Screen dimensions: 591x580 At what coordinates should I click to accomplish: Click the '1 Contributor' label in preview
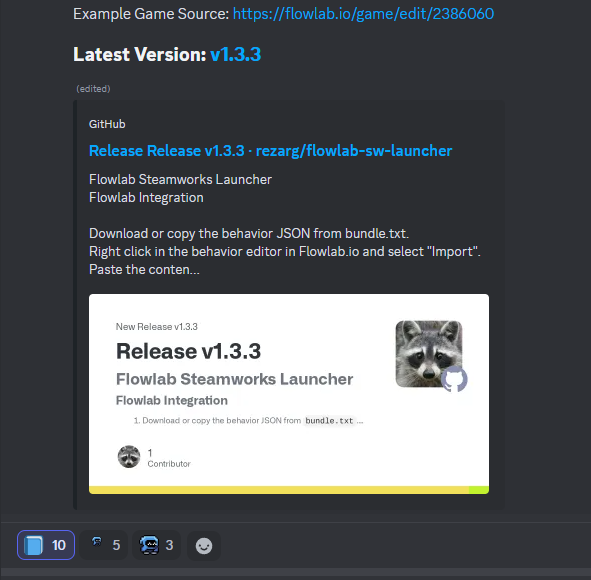click(169, 458)
